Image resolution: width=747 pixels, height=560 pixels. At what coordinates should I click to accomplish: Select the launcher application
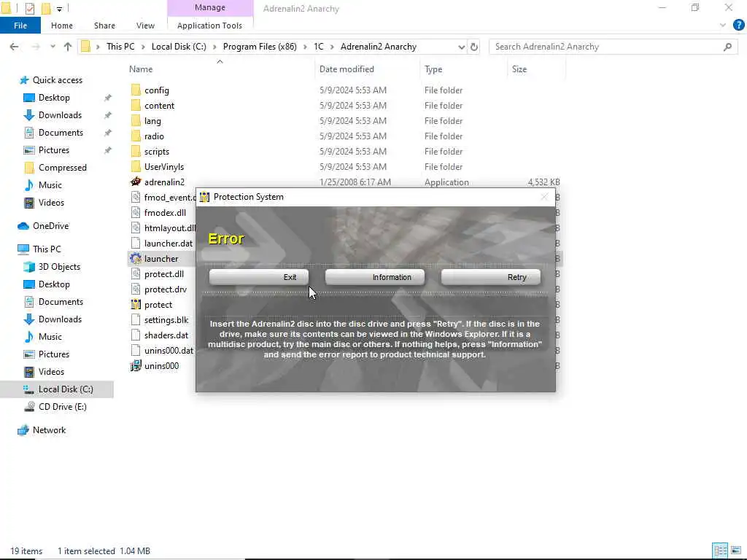tap(161, 259)
